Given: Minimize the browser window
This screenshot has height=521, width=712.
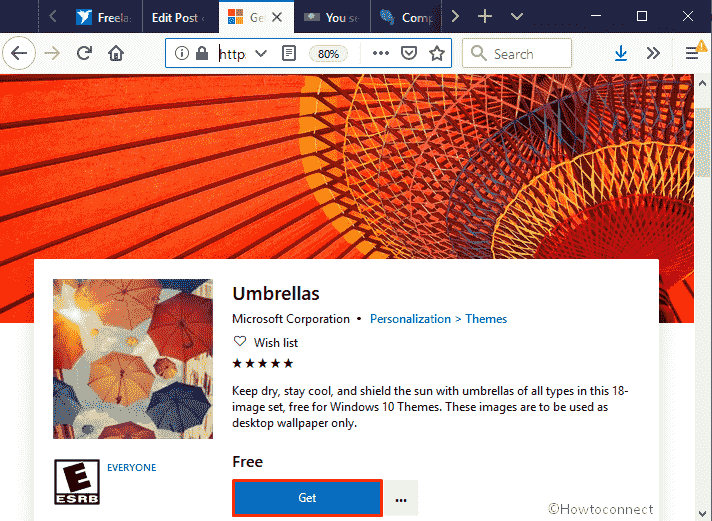Looking at the screenshot, I should pos(596,16).
